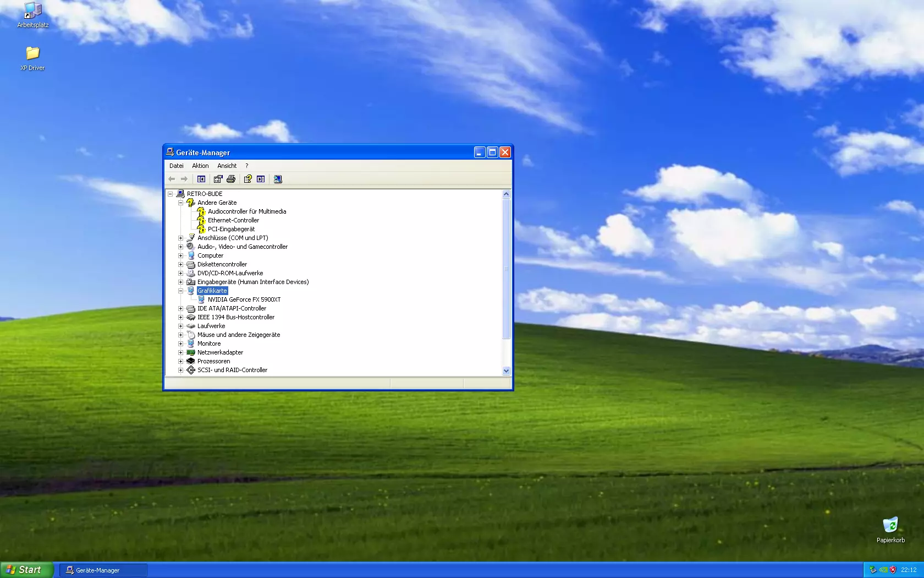Click the warning icon of Ethernet-Controller
Image resolution: width=924 pixels, height=578 pixels.
tap(201, 220)
